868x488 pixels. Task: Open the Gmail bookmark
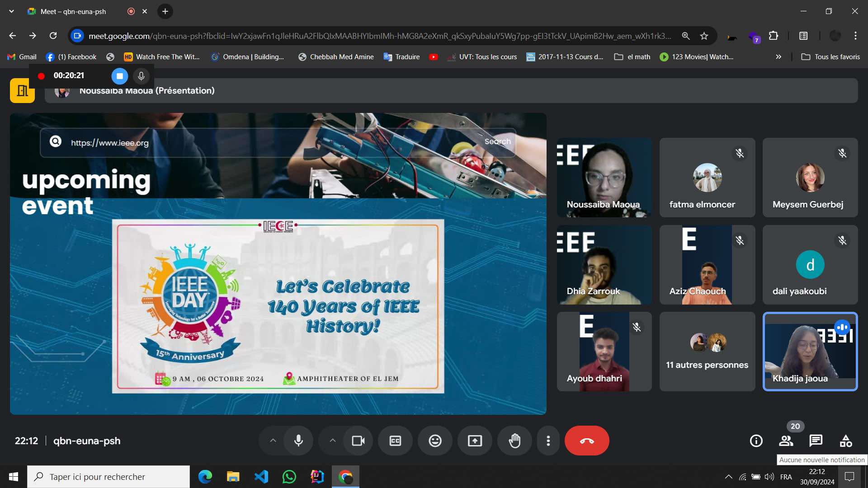coord(22,57)
